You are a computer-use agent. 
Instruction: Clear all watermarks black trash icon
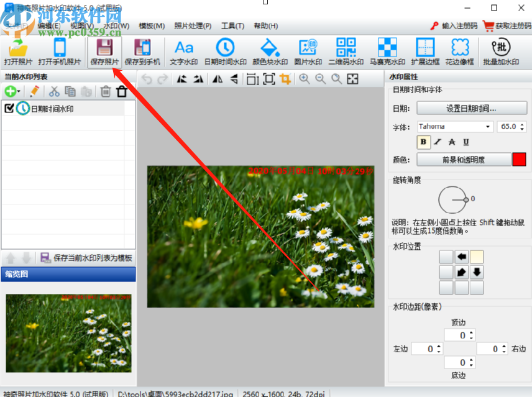pyautogui.click(x=122, y=91)
